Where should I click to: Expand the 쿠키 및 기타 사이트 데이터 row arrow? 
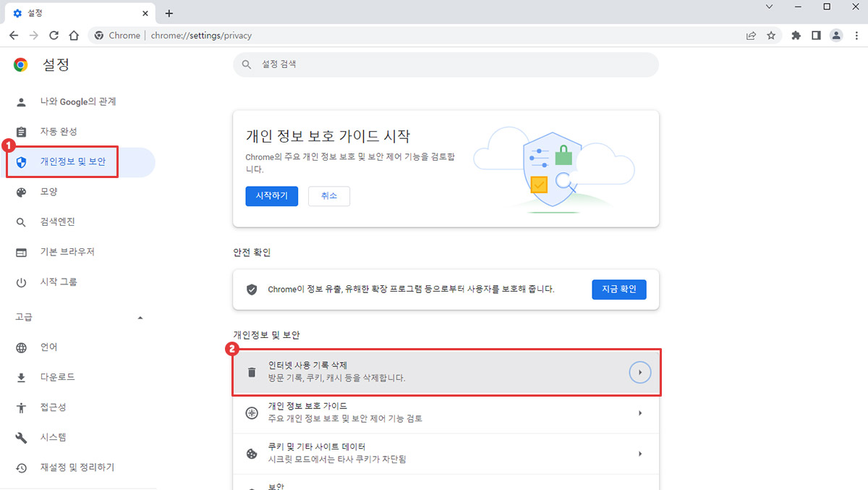639,454
